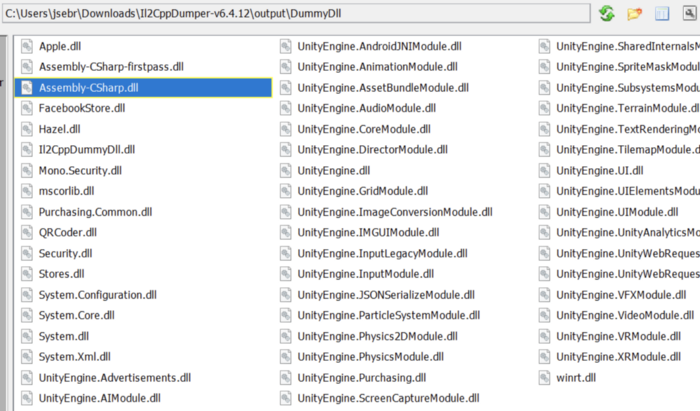Select UnityEngine.AssetBundleModule.dll

(383, 87)
